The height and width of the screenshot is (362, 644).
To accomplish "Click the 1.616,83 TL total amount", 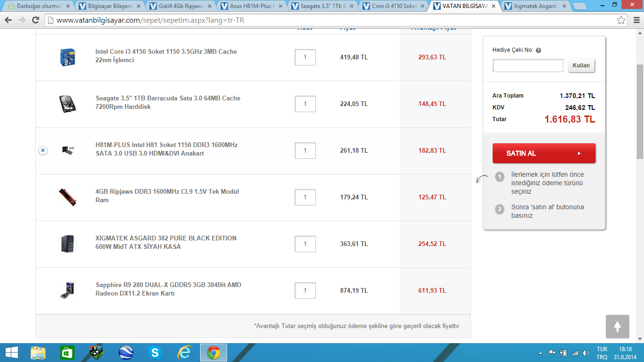I will pos(570,119).
